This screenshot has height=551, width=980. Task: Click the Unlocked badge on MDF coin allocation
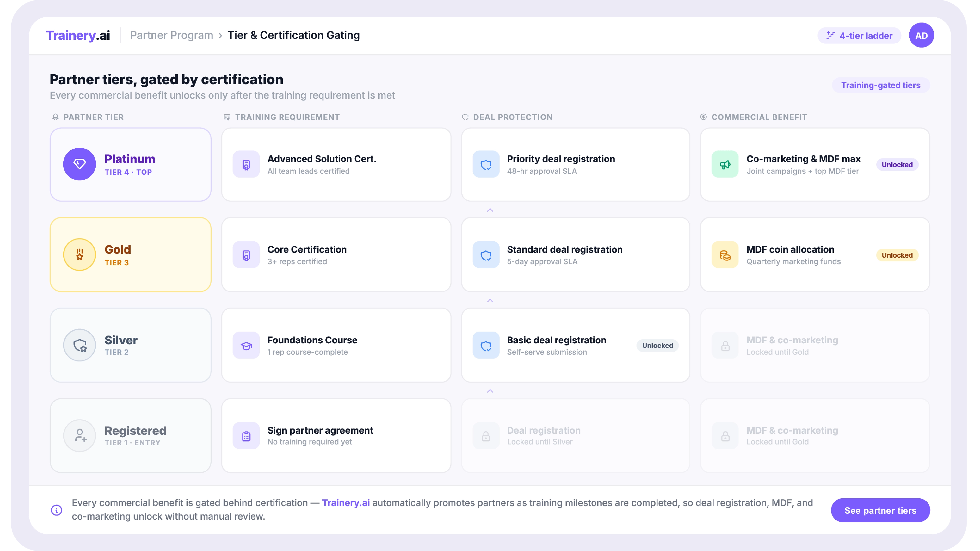tap(897, 255)
